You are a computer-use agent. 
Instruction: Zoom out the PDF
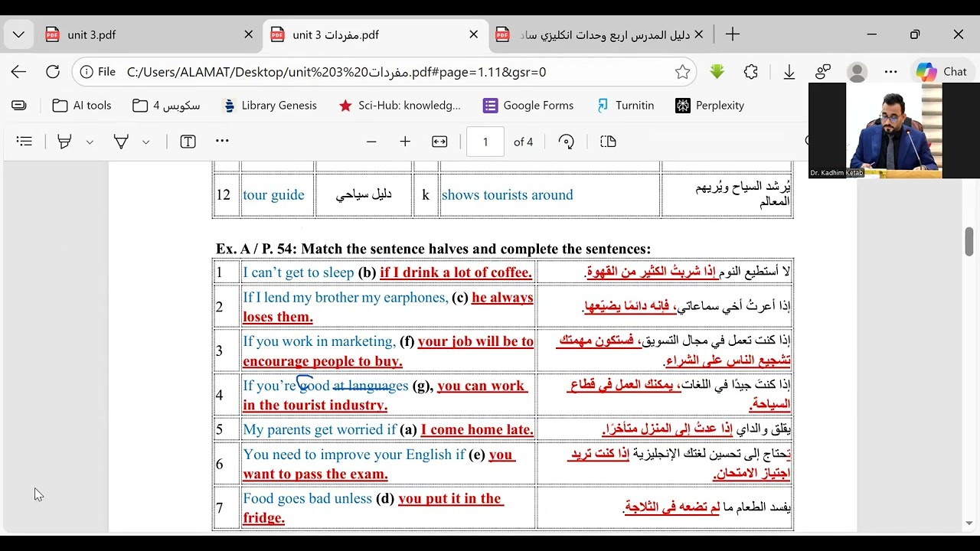pos(371,142)
